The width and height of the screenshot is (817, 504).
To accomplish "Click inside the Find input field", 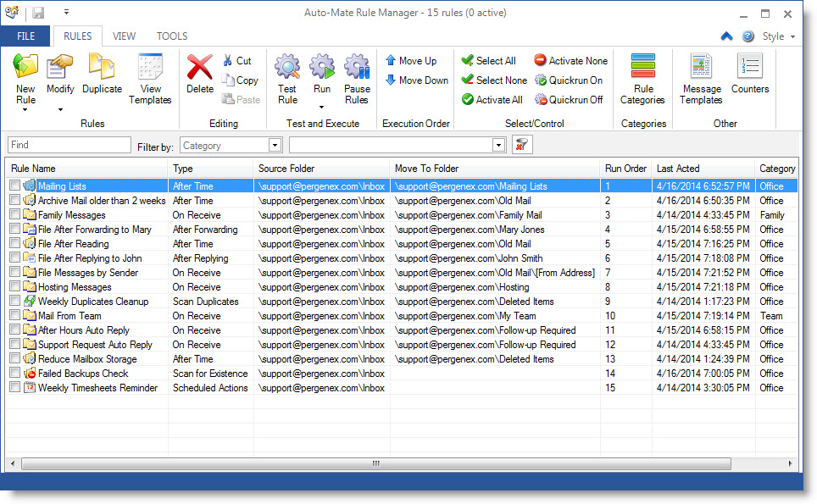I will [x=68, y=144].
